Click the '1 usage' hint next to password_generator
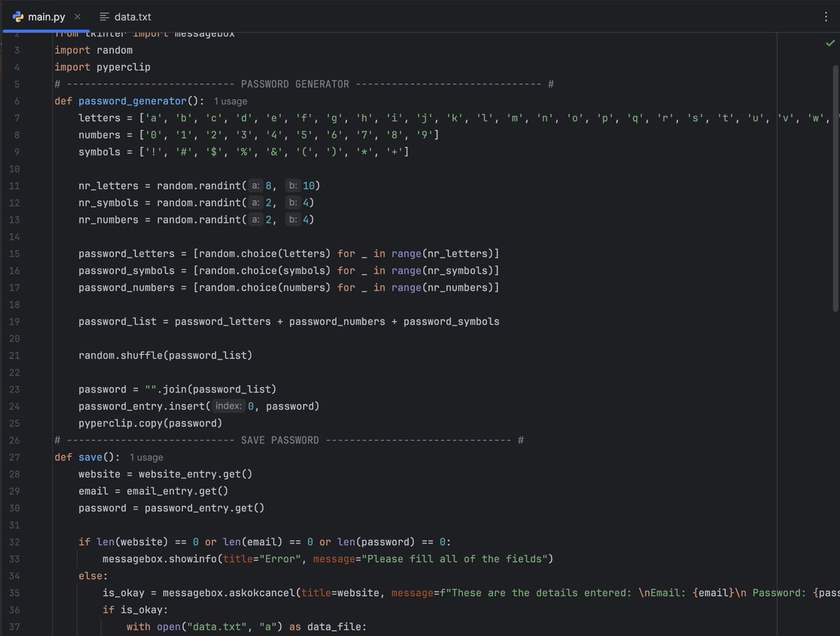Viewport: 840px width, 636px height. click(230, 101)
